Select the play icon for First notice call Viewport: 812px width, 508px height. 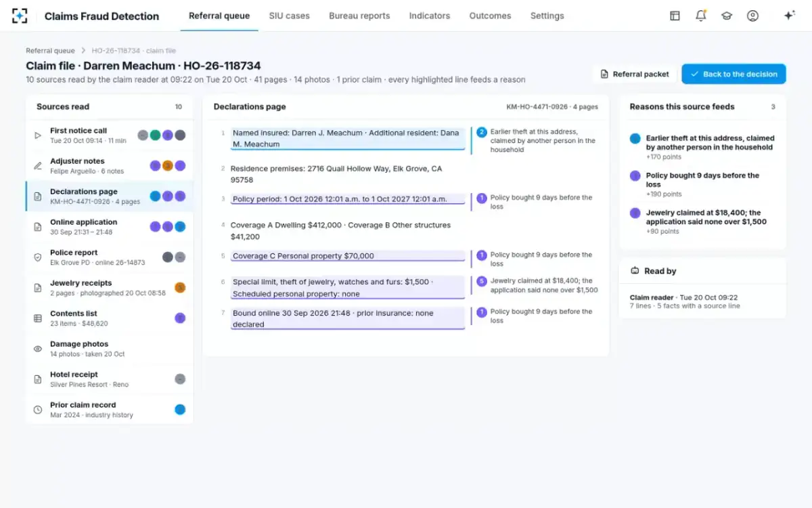pyautogui.click(x=38, y=135)
